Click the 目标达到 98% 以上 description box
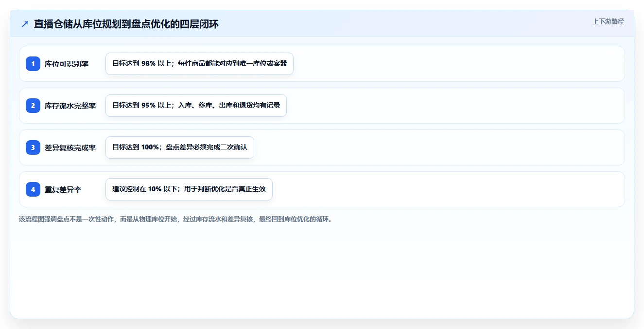The image size is (644, 329). (x=199, y=64)
